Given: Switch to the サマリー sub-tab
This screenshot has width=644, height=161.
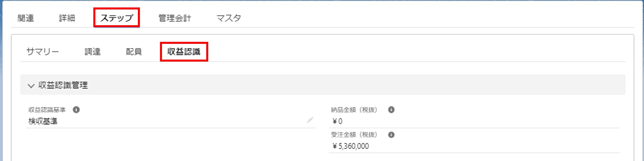Looking at the screenshot, I should tap(43, 52).
